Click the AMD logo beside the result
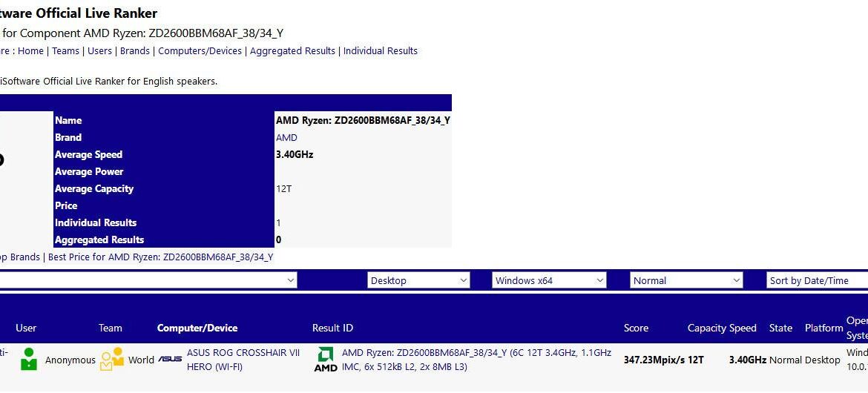Viewport: 868px width, 393px height. [325, 359]
